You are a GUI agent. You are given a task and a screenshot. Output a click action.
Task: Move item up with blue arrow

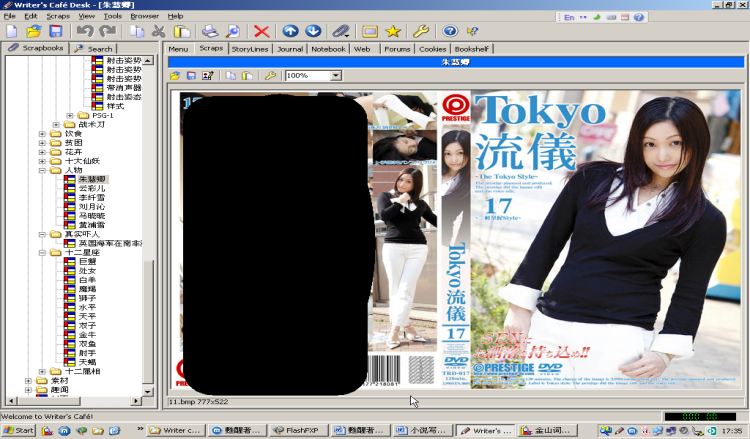coord(290,31)
